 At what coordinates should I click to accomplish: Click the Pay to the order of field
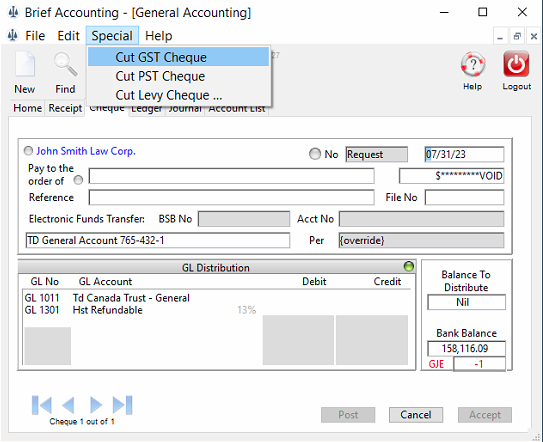pyautogui.click(x=231, y=176)
